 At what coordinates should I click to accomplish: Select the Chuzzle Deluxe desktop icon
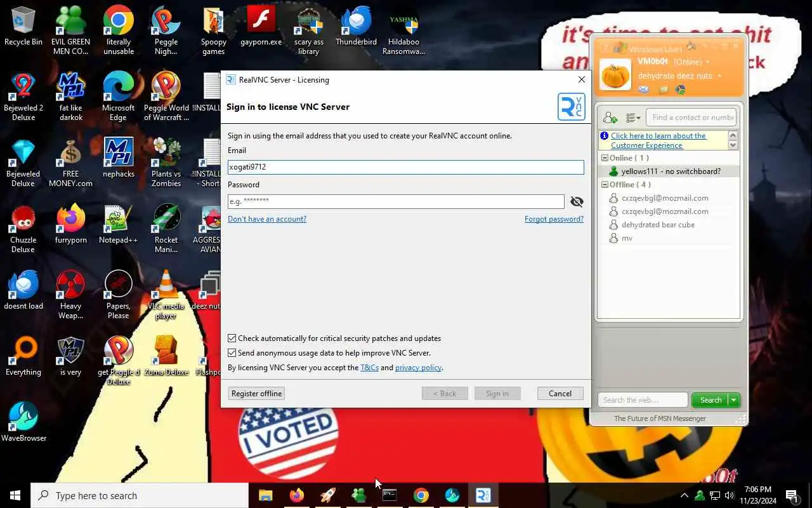tap(23, 229)
